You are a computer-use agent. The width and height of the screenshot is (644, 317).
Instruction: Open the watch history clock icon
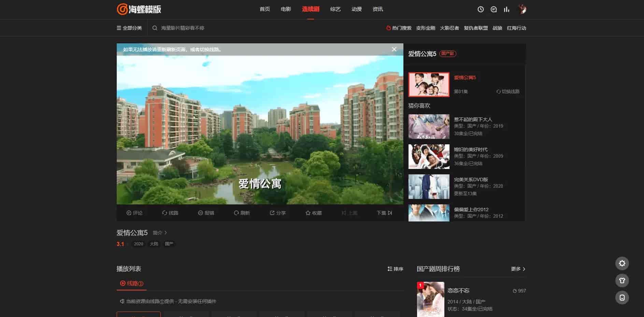[481, 10]
